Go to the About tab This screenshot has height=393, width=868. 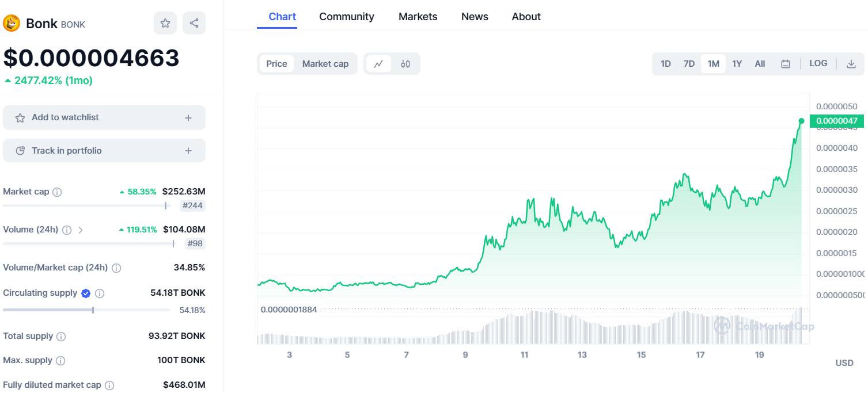(x=526, y=17)
